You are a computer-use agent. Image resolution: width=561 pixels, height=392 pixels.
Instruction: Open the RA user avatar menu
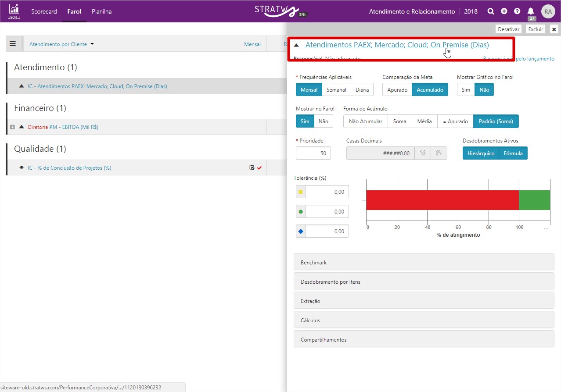click(548, 11)
